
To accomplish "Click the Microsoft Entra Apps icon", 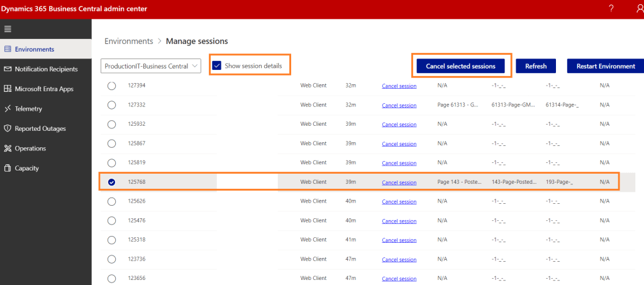I will pos(8,89).
